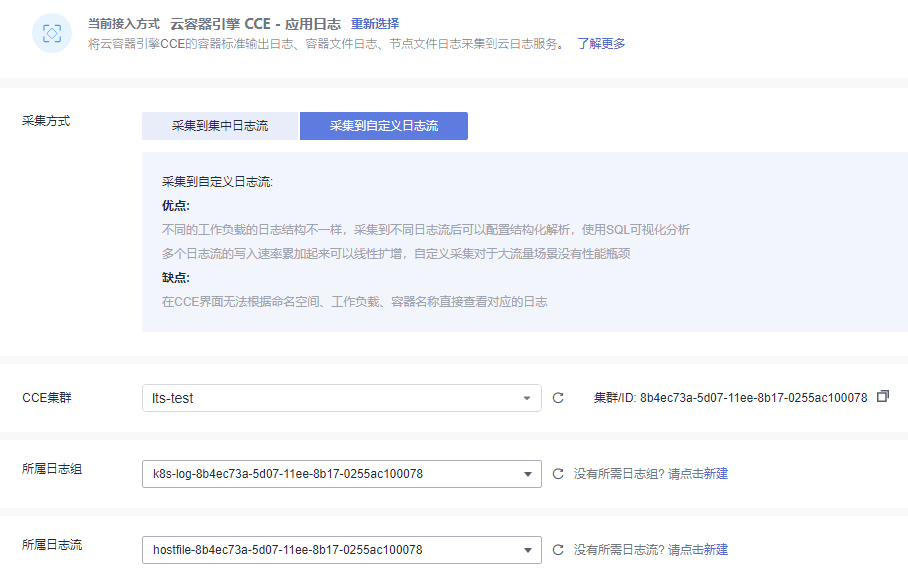Image resolution: width=908 pixels, height=574 pixels.
Task: Open the 了解更多 link
Action: (x=601, y=43)
